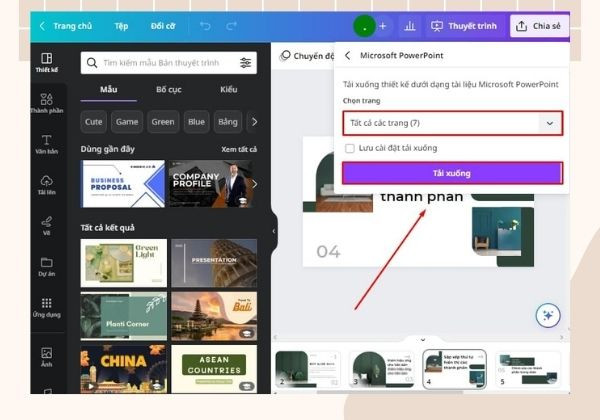Open the Dự án projects panel

pos(47,267)
